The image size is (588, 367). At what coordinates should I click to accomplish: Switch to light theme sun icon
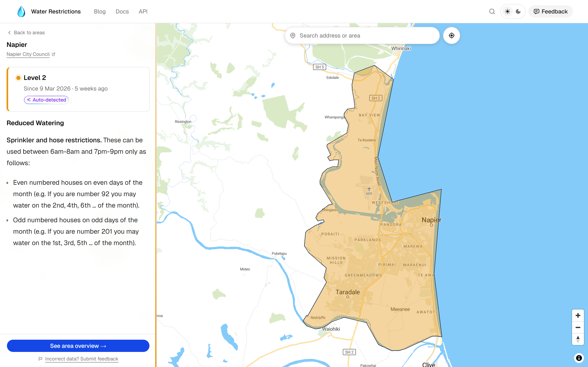pyautogui.click(x=507, y=11)
